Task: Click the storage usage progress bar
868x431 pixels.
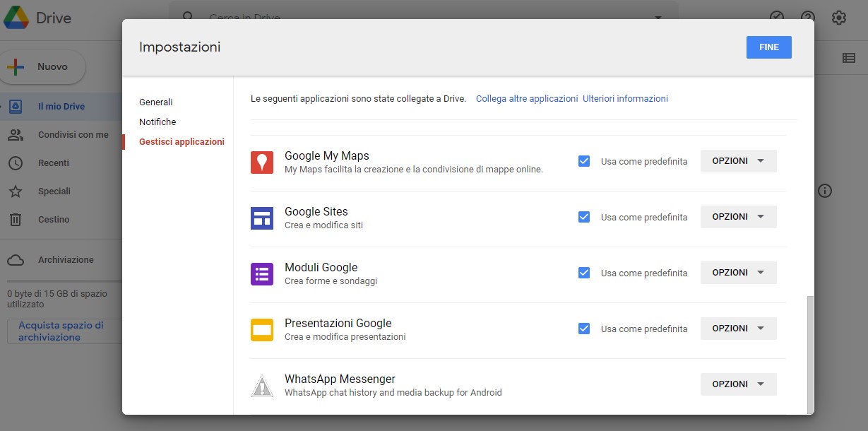Action: [64, 281]
